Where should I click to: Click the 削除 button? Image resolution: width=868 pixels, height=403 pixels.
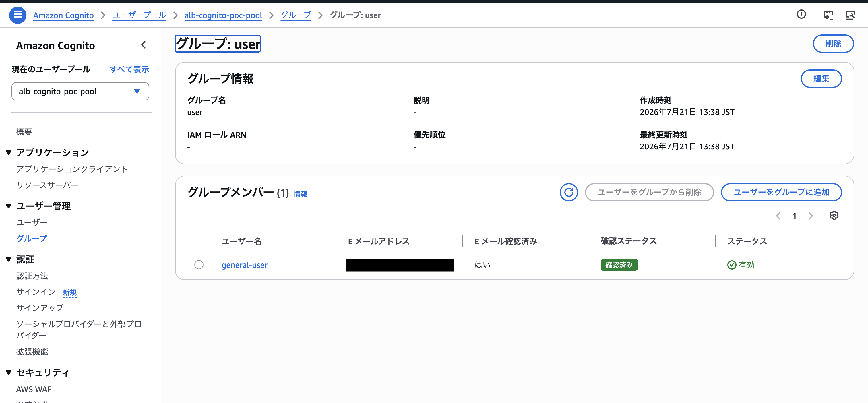(833, 43)
